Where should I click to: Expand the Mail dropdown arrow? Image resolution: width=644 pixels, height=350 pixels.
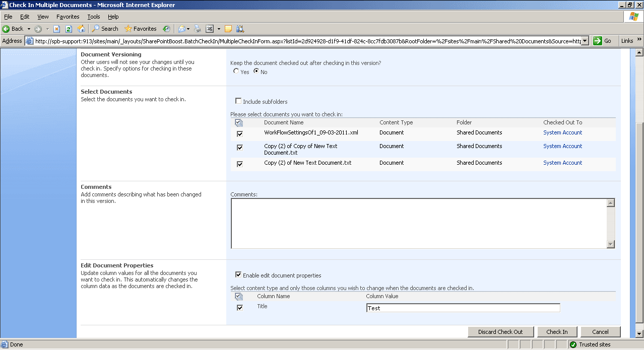tap(188, 29)
